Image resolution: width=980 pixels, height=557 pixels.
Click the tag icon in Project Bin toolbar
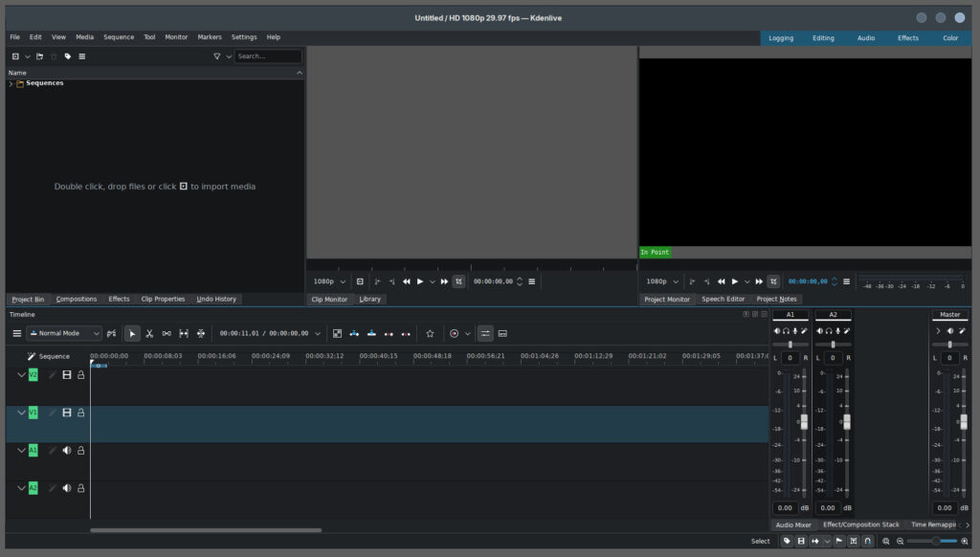coord(68,56)
